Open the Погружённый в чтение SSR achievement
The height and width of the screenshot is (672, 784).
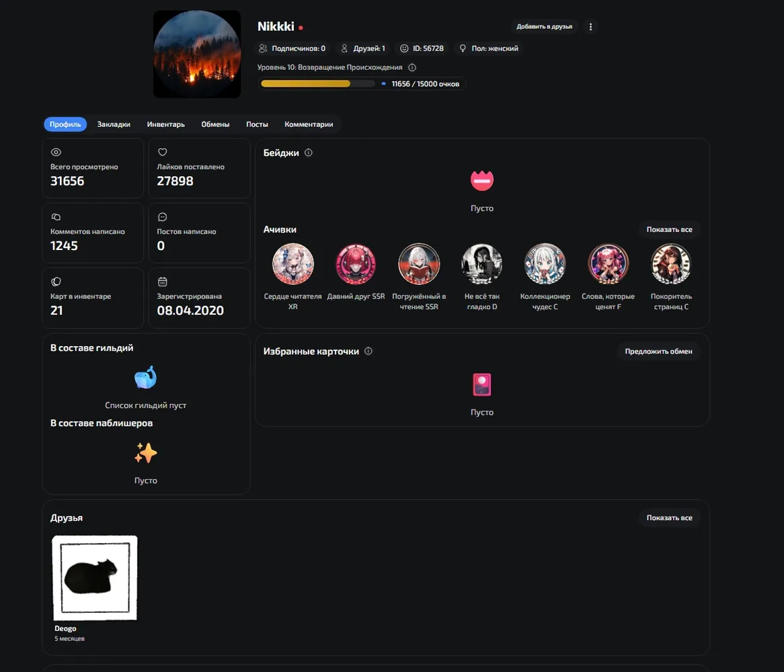[419, 264]
